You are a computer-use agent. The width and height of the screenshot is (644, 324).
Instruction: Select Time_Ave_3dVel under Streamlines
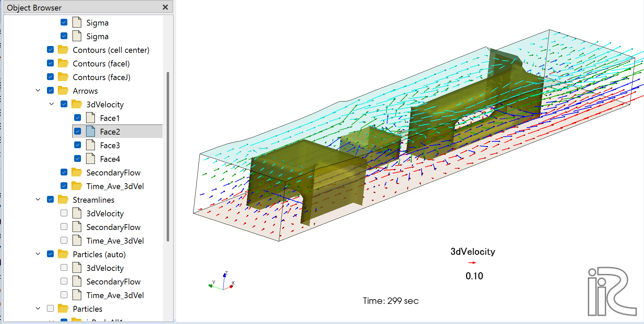pyautogui.click(x=115, y=241)
